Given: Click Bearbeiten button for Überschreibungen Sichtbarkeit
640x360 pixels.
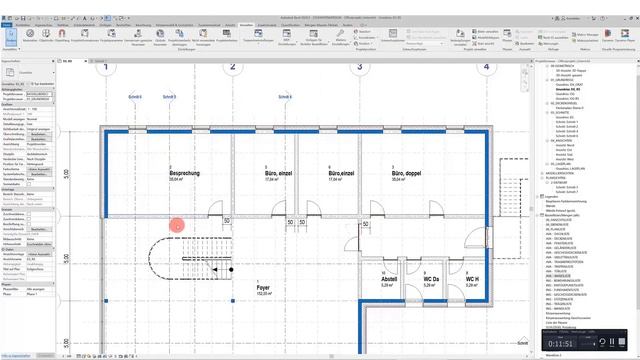Looking at the screenshot, I should click(39, 134).
